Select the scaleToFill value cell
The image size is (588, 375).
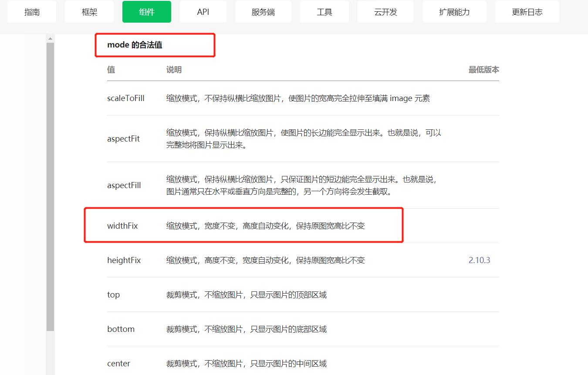[x=126, y=98]
